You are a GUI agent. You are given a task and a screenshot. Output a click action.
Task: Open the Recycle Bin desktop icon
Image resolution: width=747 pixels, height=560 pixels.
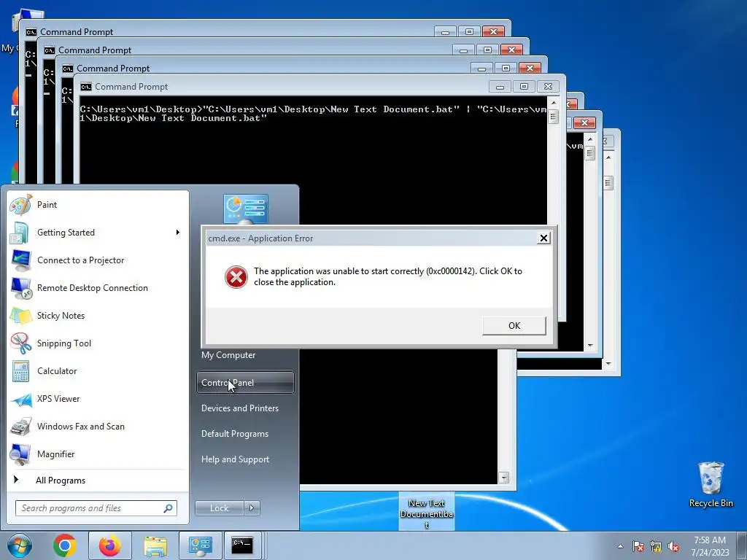point(711,485)
